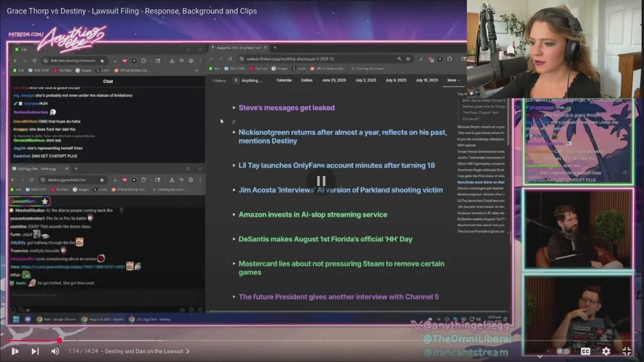Click the downward chevron below video controls
Image resolution: width=644 pixels, height=362 pixels.
point(540,356)
